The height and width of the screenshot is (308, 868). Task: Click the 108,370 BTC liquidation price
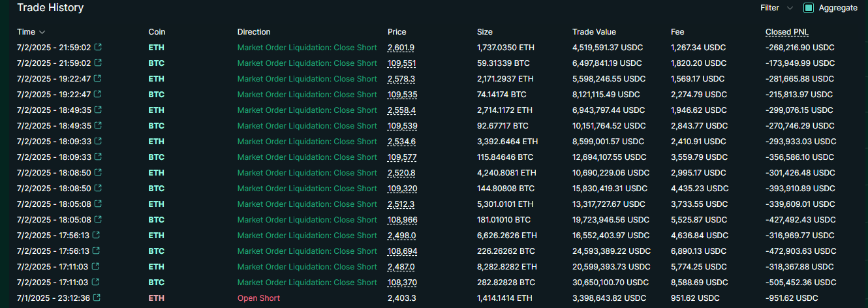click(402, 283)
